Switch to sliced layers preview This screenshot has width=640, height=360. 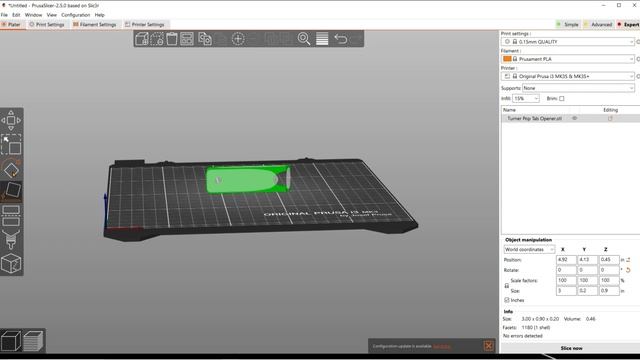click(x=33, y=341)
